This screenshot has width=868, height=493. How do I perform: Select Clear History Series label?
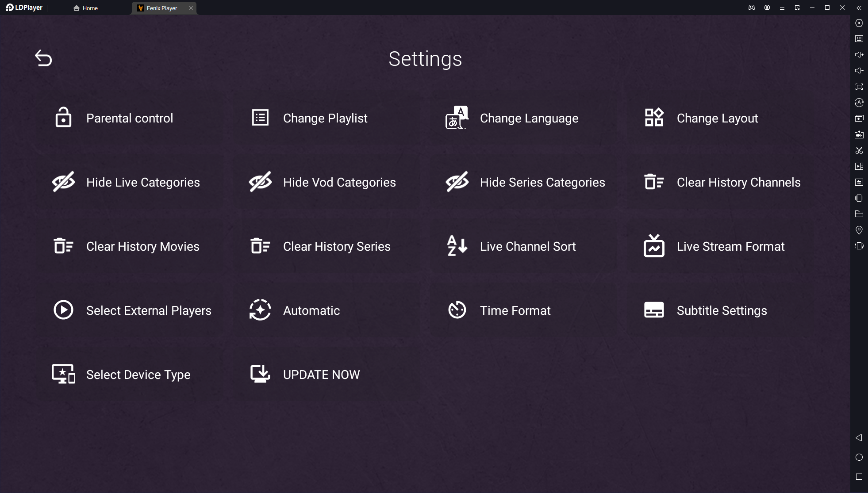[337, 246]
